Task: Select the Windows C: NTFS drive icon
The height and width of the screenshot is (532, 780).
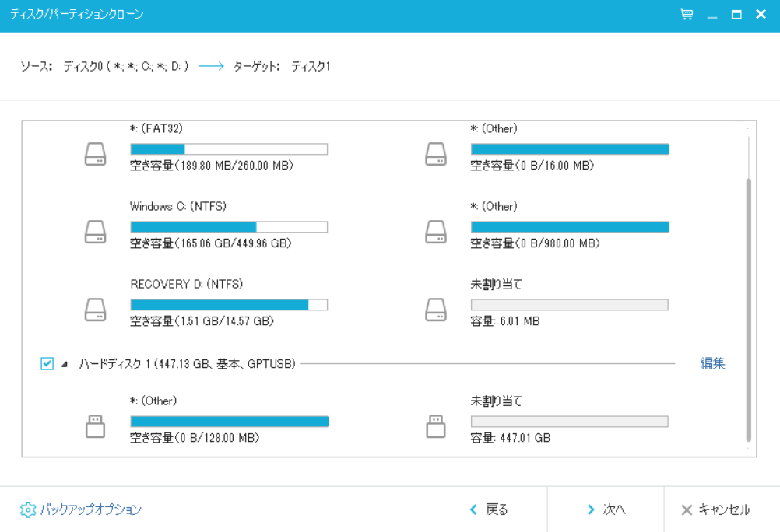Action: point(95,233)
